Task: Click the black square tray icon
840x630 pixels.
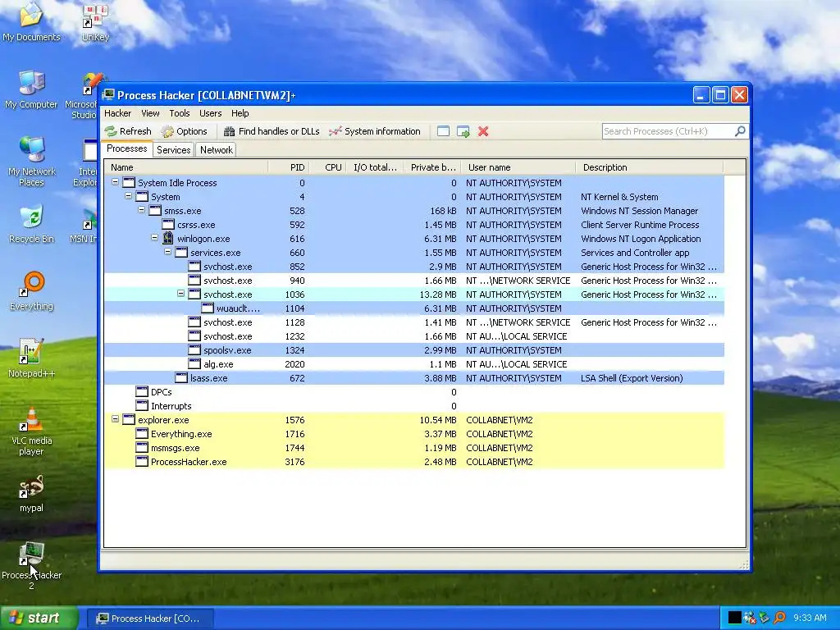Action: coord(734,618)
